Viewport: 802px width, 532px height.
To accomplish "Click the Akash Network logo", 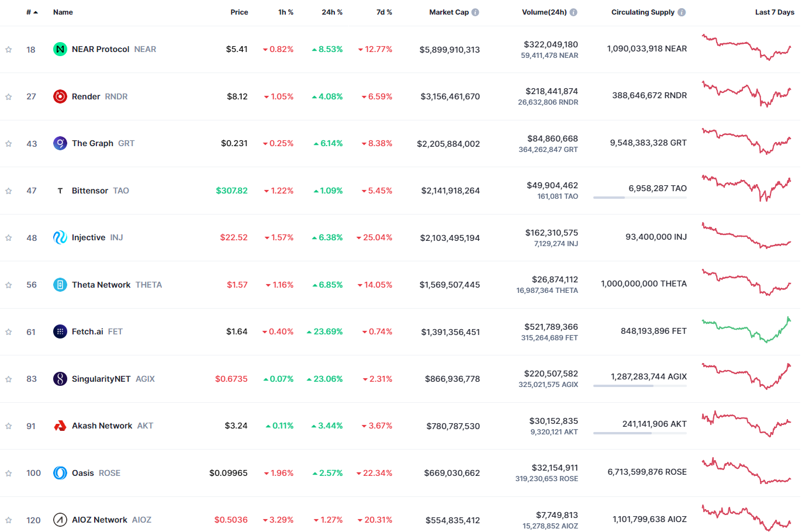I will coord(60,426).
